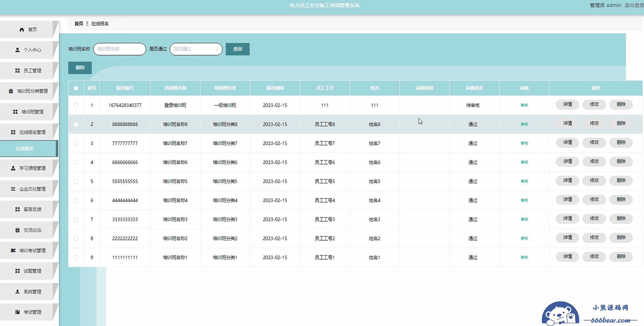This screenshot has height=326, width=644.
Task: Click the icon beside 培训考试管理
Action: [13, 251]
